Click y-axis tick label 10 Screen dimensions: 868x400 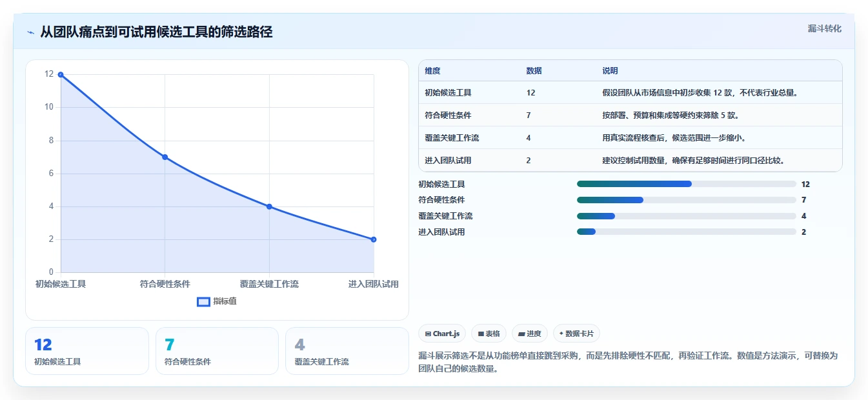49,107
